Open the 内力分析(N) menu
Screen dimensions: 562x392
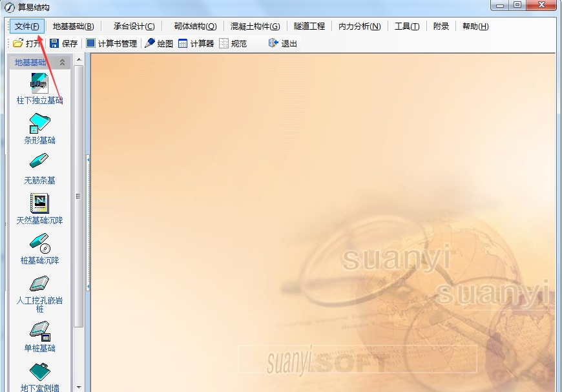pyautogui.click(x=360, y=26)
